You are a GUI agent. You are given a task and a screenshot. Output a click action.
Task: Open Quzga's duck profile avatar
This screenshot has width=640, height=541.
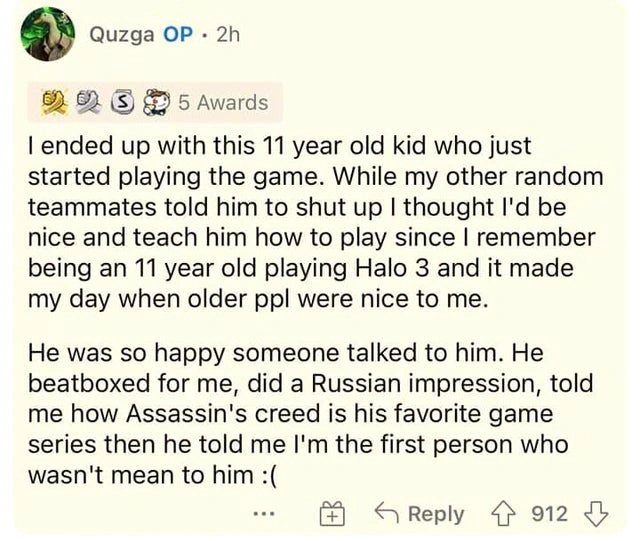click(48, 34)
